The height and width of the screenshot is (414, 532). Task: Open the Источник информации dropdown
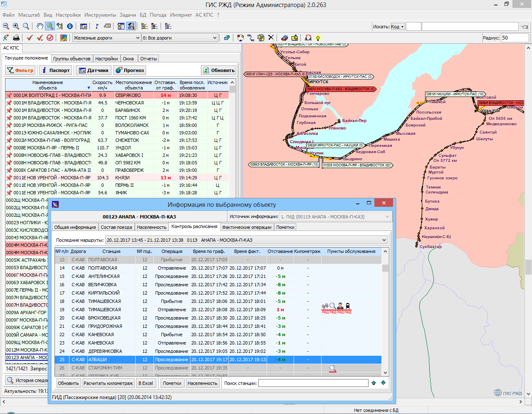(335, 217)
